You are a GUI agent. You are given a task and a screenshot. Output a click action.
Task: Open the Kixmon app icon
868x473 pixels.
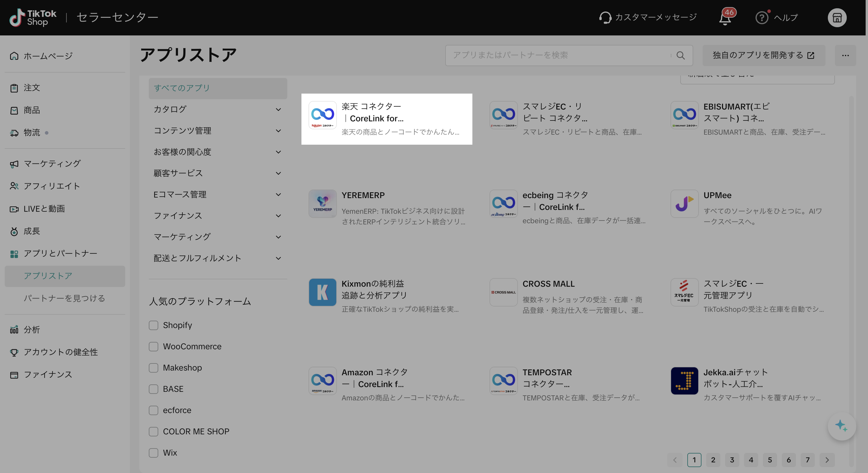click(322, 292)
